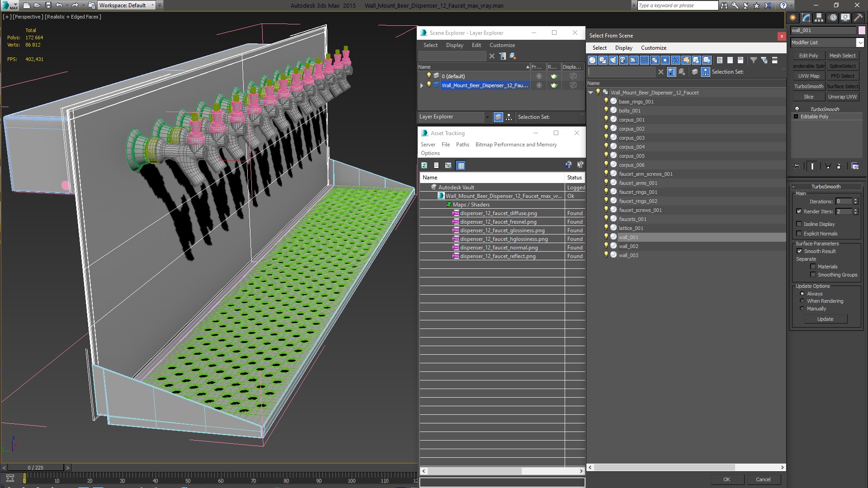This screenshot has height=488, width=868.
Task: Select the Unwrap UVW modifier icon
Action: (842, 97)
